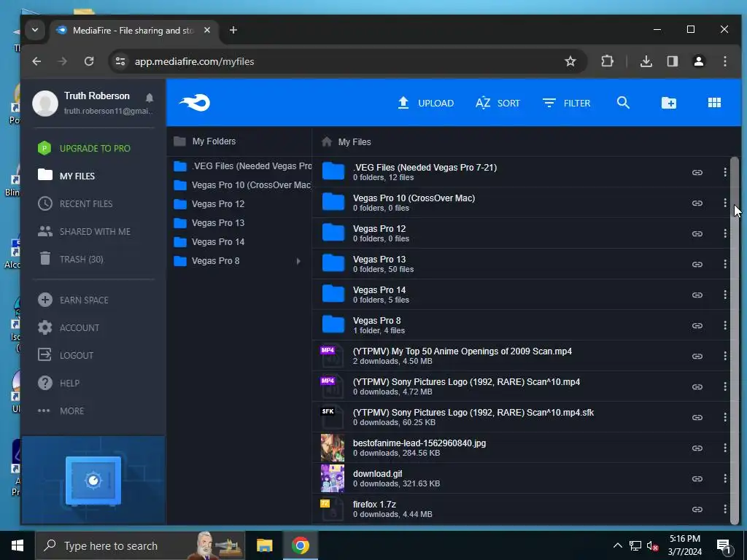
Task: Open Trash (30) in sidebar
Action: click(71, 259)
